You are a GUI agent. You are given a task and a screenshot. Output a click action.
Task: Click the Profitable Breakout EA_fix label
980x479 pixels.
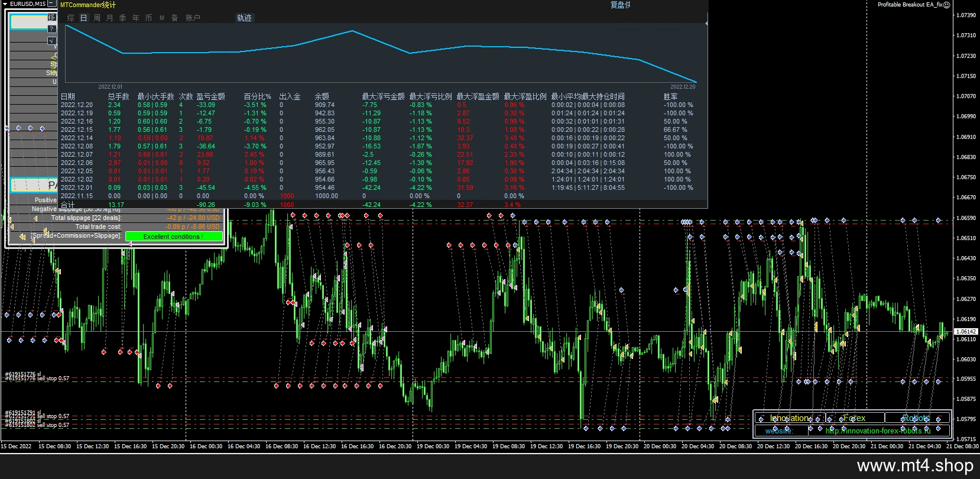[910, 5]
